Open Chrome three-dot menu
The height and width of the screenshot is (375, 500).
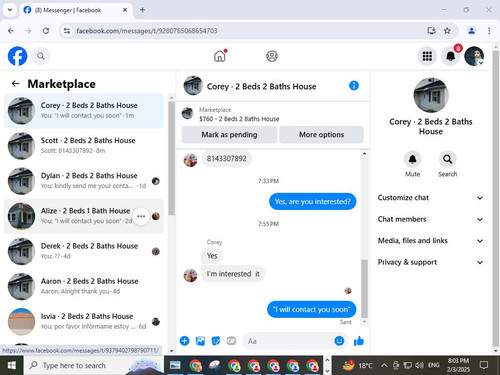pos(489,31)
